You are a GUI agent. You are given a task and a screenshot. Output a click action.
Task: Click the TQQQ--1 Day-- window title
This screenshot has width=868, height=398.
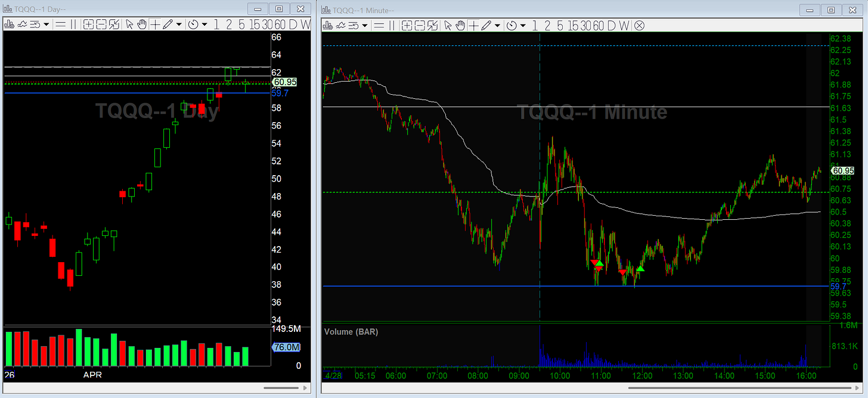[x=41, y=10]
